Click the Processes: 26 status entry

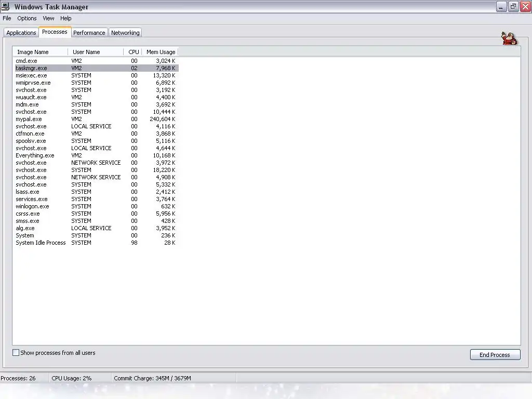[x=18, y=378]
